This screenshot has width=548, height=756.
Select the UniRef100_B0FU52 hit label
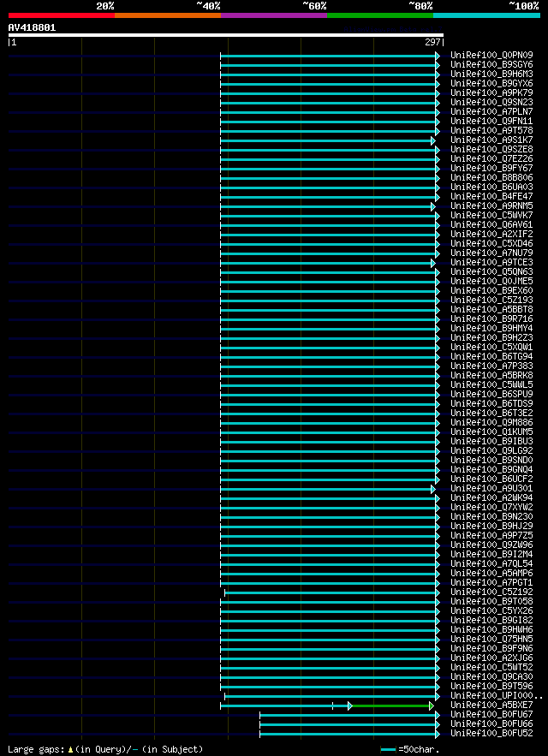pos(492,733)
